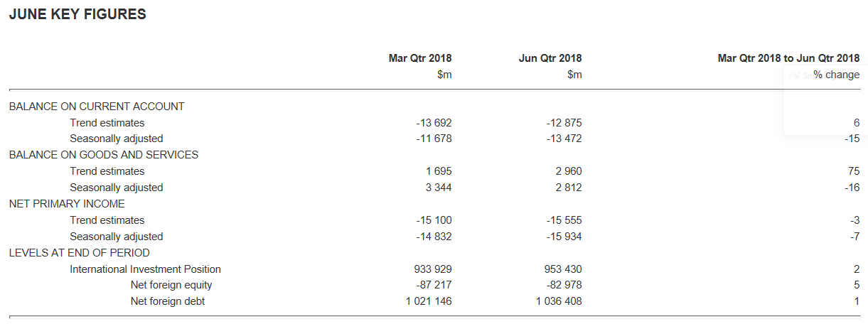This screenshot has width=868, height=324.
Task: Select the Jun Qtr 2018 column header
Action: tap(550, 58)
